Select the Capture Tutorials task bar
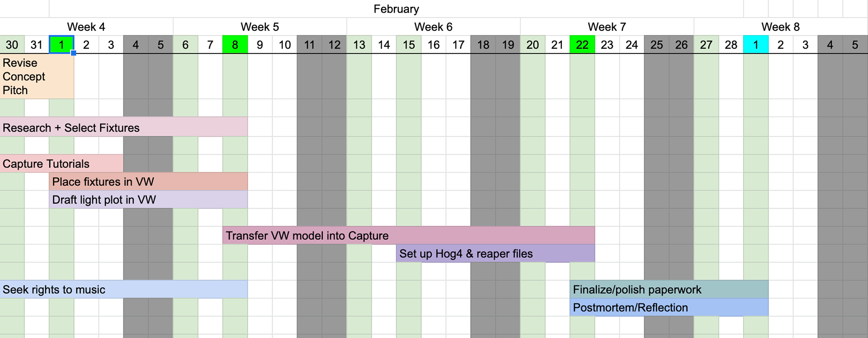Screen dimensions: 868x338 click(x=61, y=163)
